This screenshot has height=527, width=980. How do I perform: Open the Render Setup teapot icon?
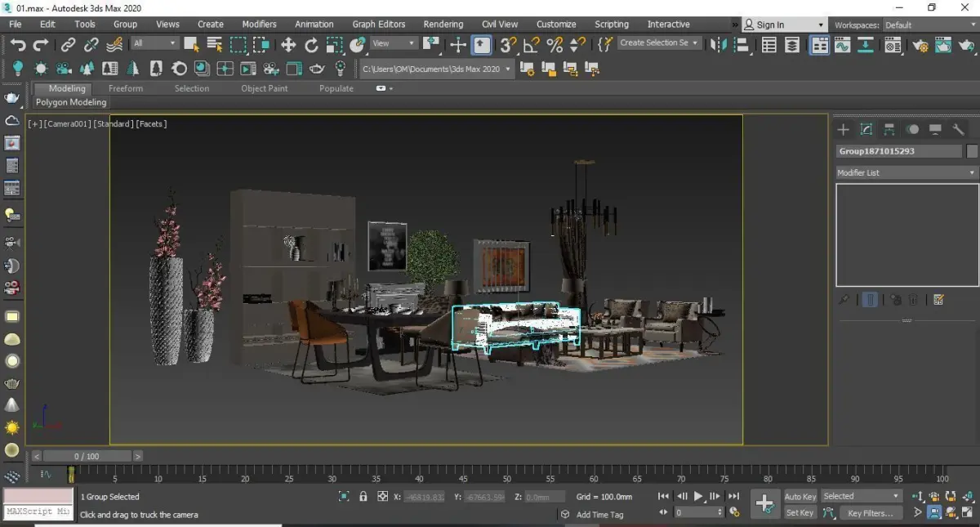[x=920, y=45]
